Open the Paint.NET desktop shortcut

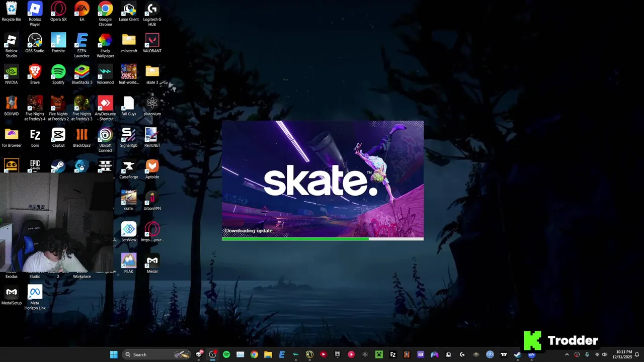[152, 138]
